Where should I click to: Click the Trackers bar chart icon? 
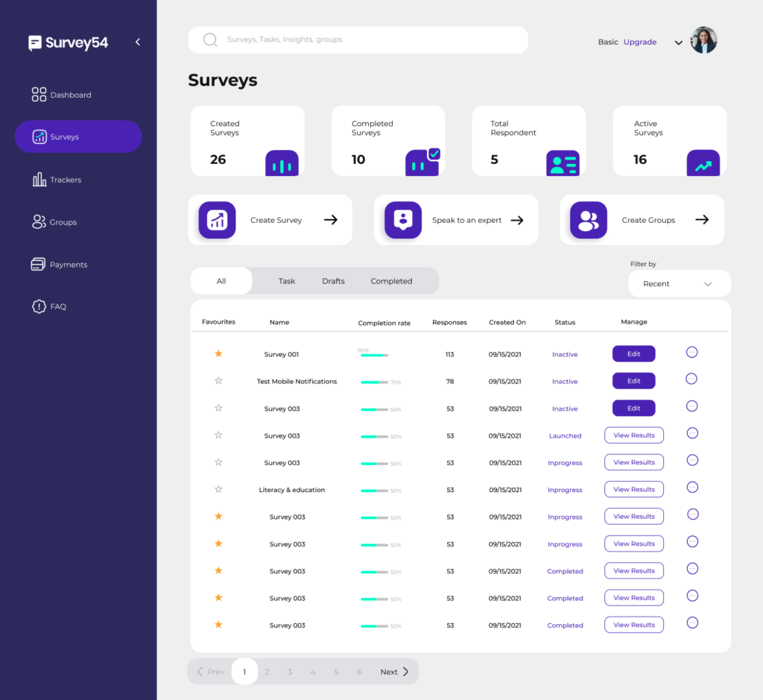(x=39, y=180)
